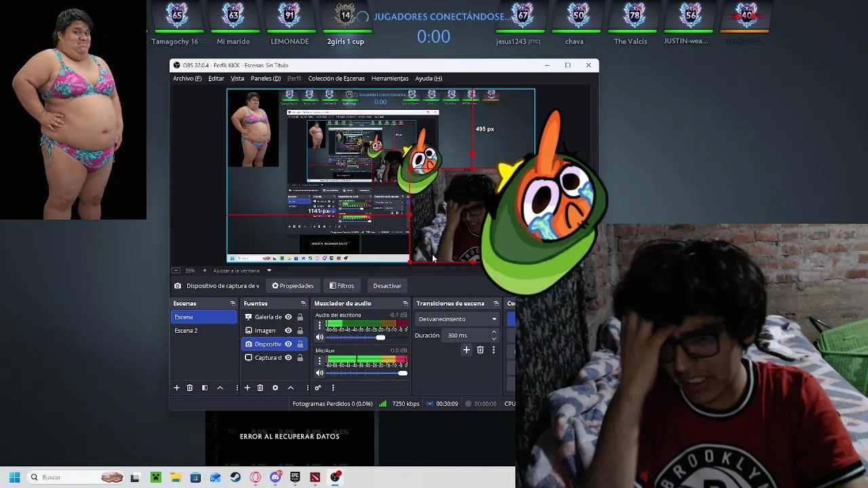Decrease Duración with down arrow
The image size is (868, 488).
[494, 338]
